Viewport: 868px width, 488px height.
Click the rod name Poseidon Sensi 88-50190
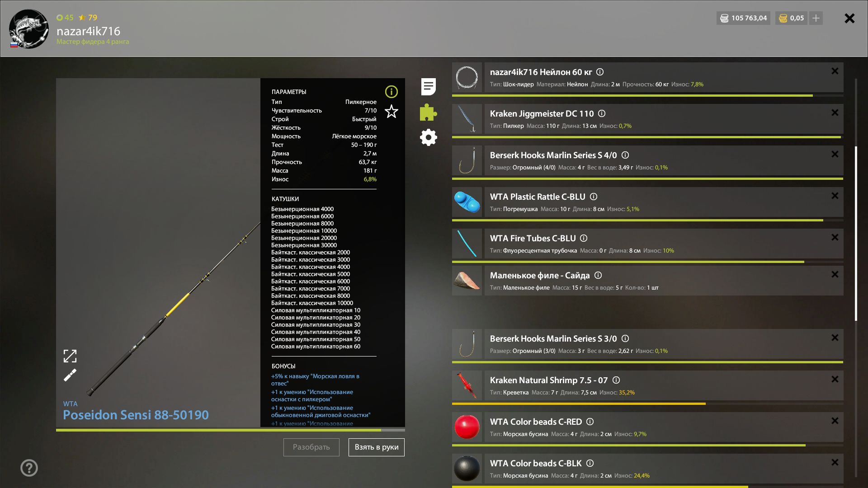(136, 415)
